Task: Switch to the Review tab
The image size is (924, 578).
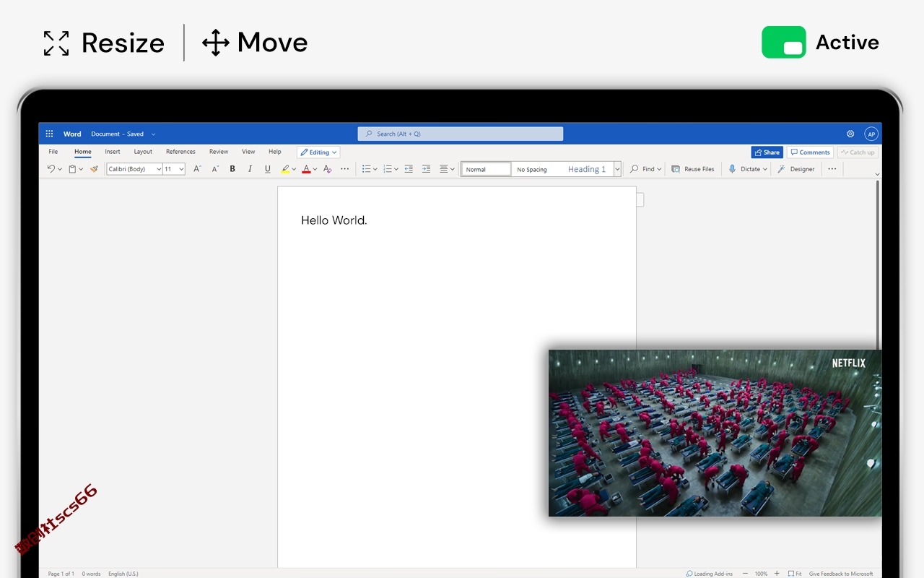Action: tap(219, 152)
